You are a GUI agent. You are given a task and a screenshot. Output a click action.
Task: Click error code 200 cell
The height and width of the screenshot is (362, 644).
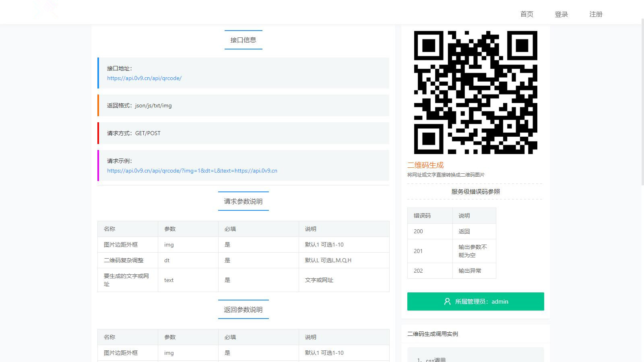(x=430, y=231)
